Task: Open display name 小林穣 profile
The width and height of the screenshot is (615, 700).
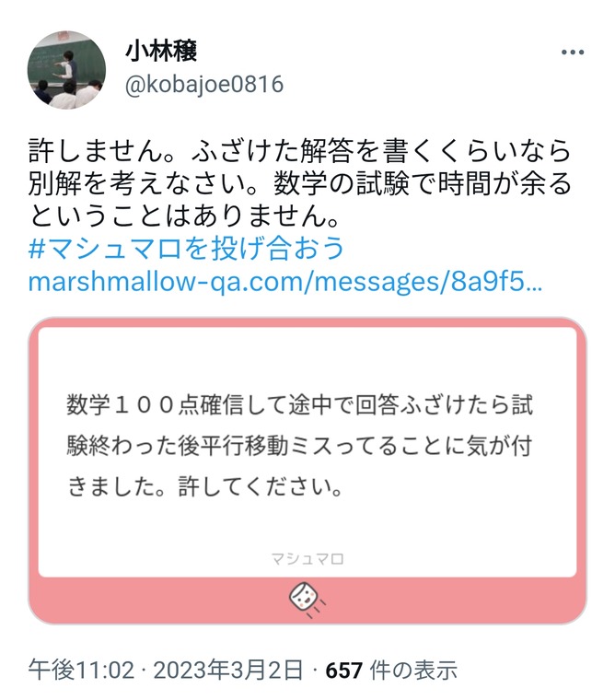Action: coord(161,52)
